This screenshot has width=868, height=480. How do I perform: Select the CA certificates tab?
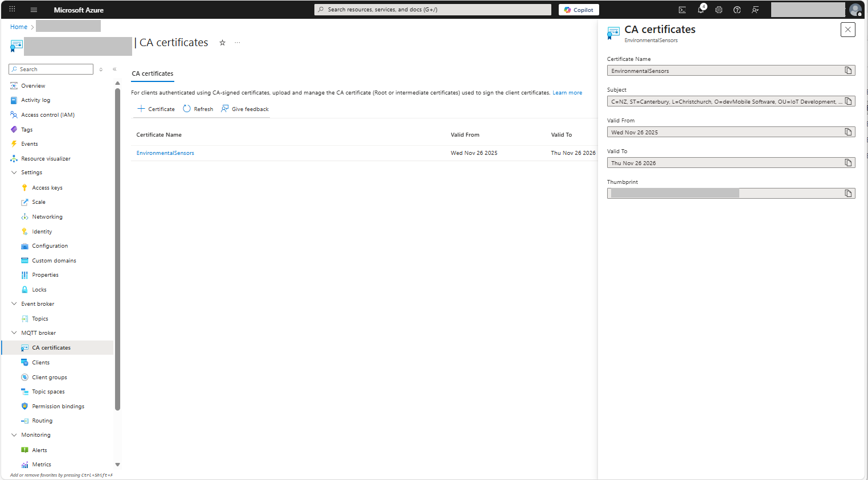(153, 73)
